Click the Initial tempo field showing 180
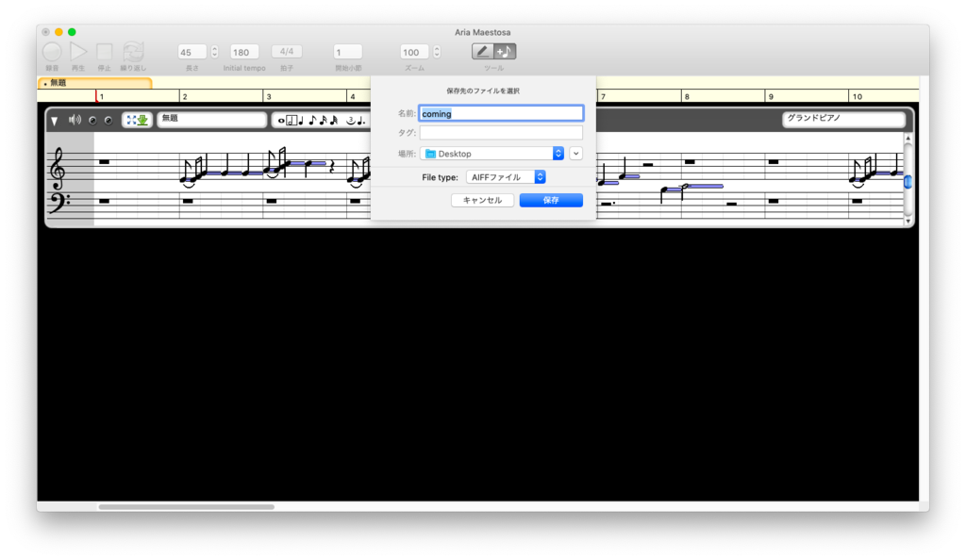The image size is (966, 560). [244, 52]
